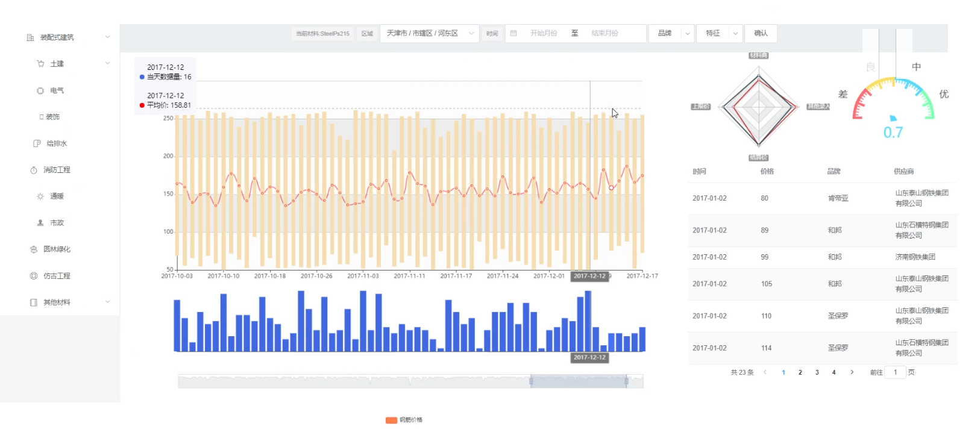The height and width of the screenshot is (444, 980).
Task: Click the 结束月份 end month field
Action: click(605, 33)
